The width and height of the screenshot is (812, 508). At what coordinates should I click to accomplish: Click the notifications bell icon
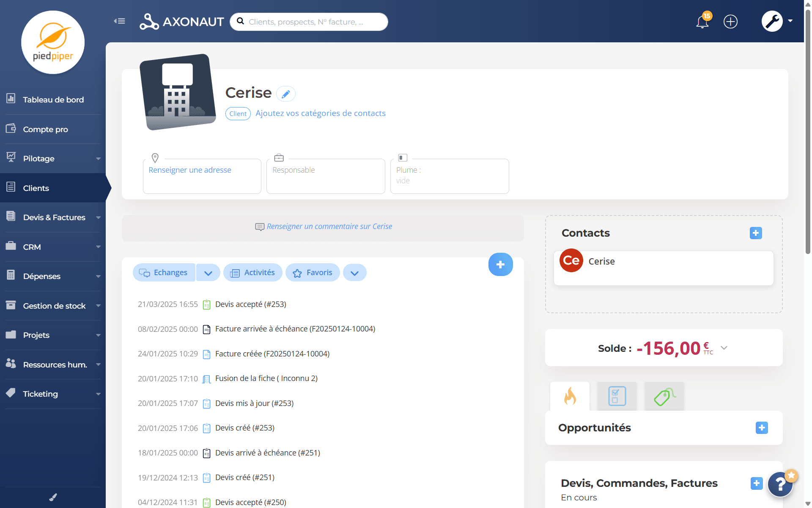[702, 22]
